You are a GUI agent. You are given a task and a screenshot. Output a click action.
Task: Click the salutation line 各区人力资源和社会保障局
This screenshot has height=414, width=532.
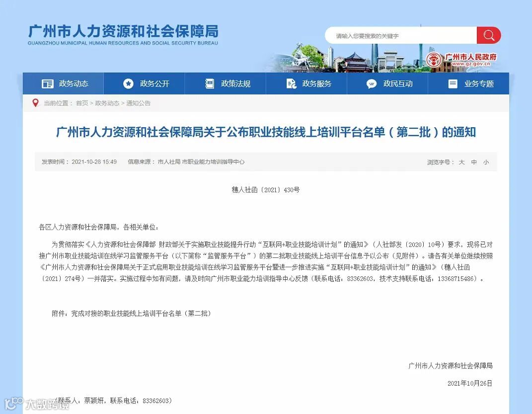(x=99, y=227)
